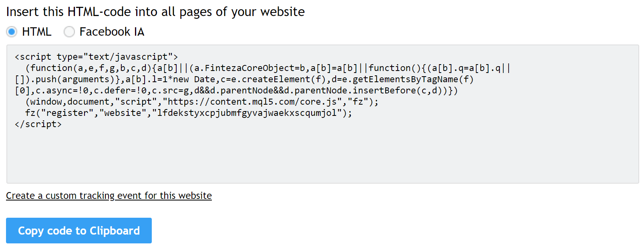
Task: Click the page heading about inserting HTML-code
Action: (155, 11)
